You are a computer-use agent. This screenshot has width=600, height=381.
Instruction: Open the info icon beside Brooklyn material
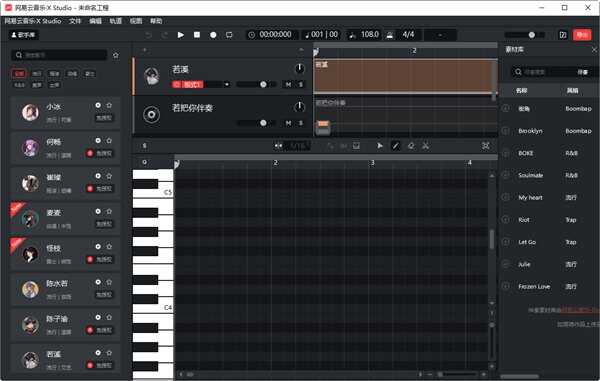pyautogui.click(x=506, y=131)
